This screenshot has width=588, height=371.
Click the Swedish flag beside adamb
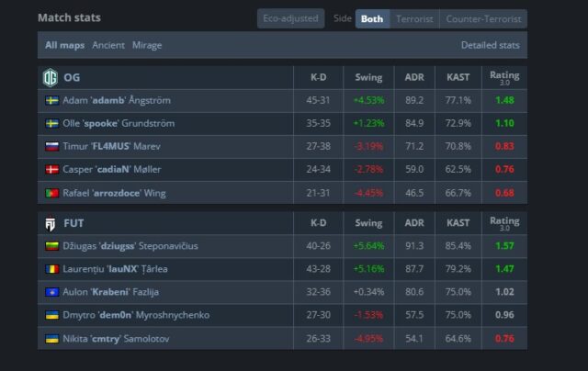[x=51, y=100]
